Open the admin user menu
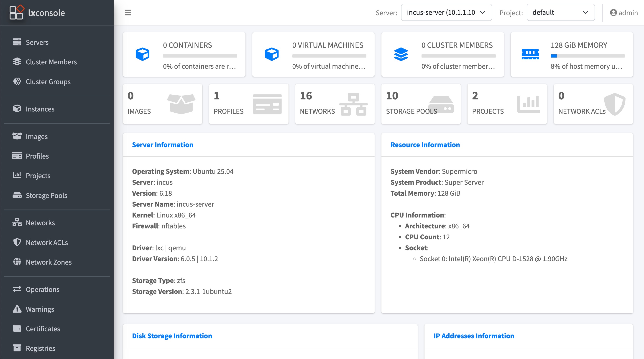 pyautogui.click(x=624, y=13)
